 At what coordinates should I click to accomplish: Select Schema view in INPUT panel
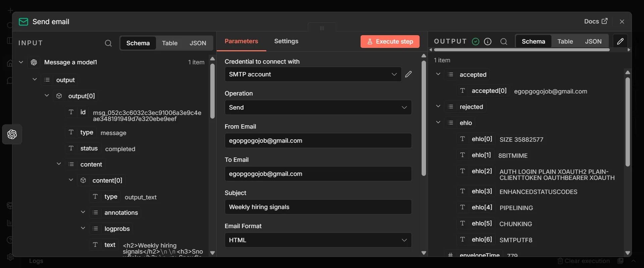pos(138,43)
